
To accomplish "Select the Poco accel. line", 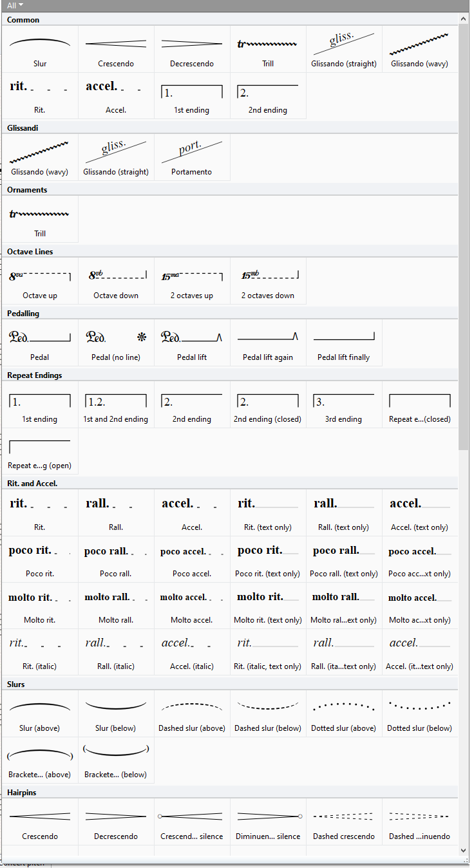I will 192,559.
